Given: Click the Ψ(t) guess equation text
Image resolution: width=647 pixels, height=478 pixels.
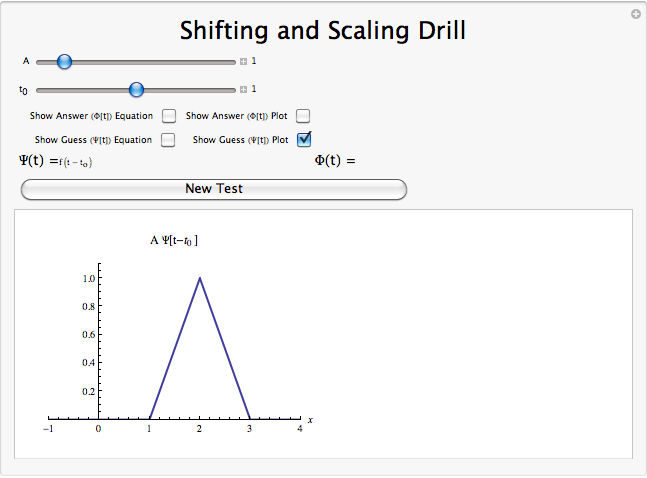Looking at the screenshot, I should (56, 160).
